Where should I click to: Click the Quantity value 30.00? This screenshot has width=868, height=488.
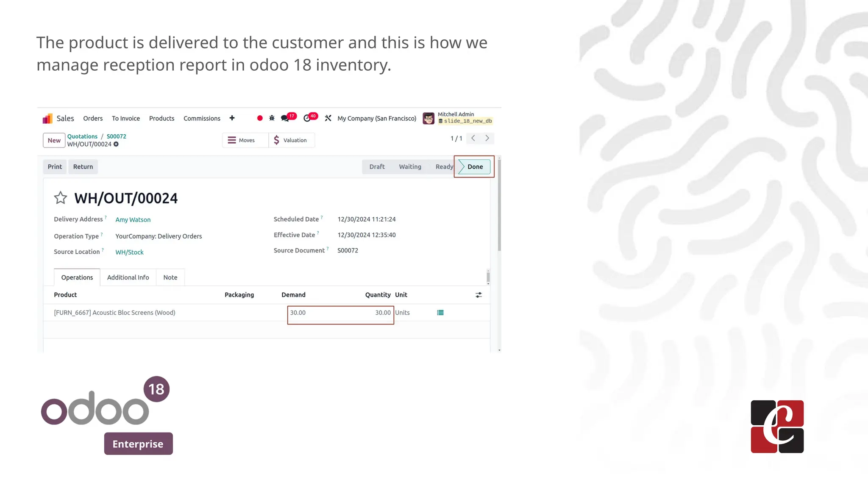click(383, 313)
